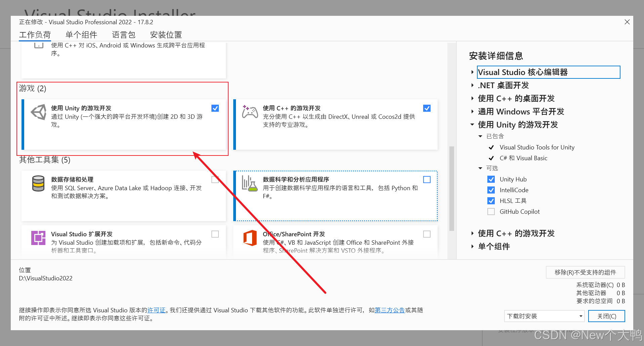Click the checkmark beside Visual Studio Tools for Unity
The width and height of the screenshot is (644, 346).
pos(491,147)
